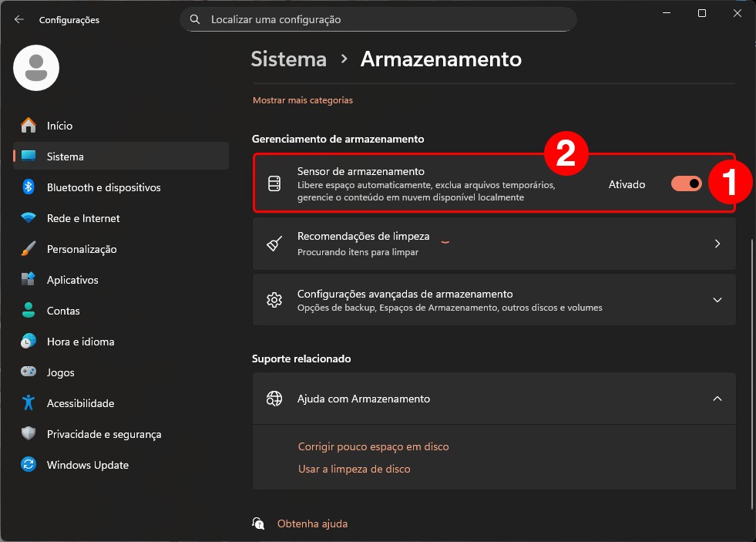Click Mostrar mais categorias link
Viewport: 756px width, 542px height.
click(302, 100)
